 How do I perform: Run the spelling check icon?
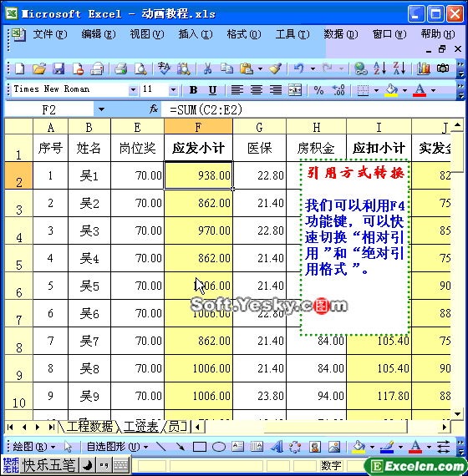click(x=165, y=68)
